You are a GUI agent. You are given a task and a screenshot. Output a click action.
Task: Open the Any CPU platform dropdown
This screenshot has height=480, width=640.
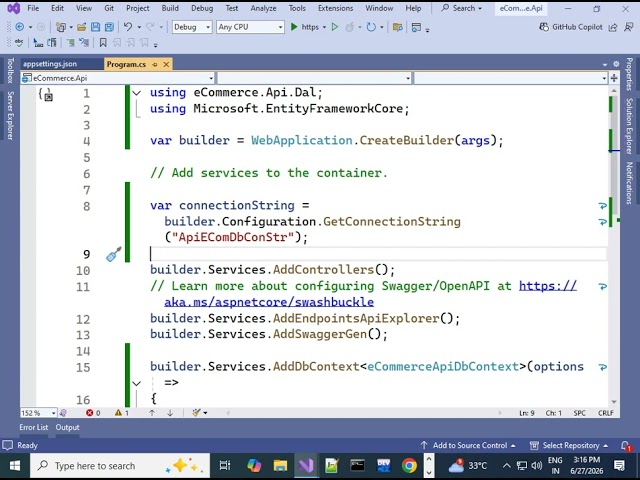(250, 27)
